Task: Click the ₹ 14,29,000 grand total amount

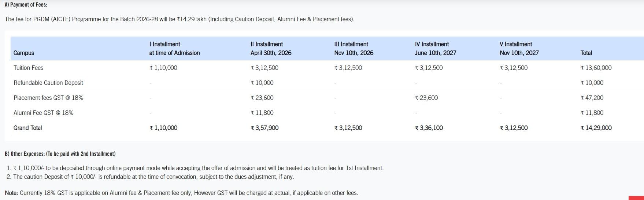Action: pyautogui.click(x=596, y=128)
